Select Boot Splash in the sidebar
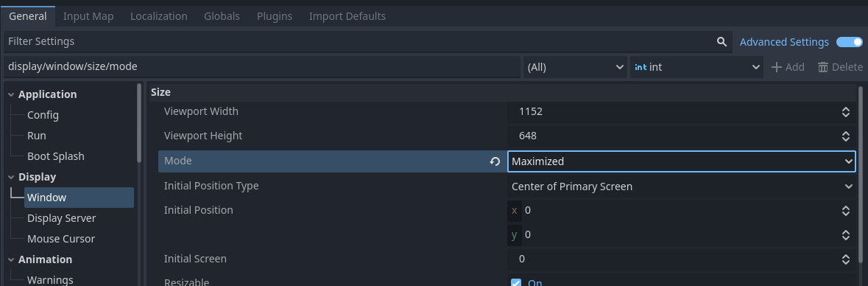 [x=56, y=156]
